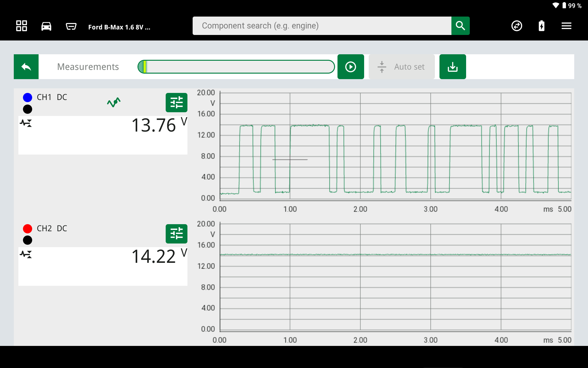Toggle the CH1 trigger waveform icon

(114, 102)
